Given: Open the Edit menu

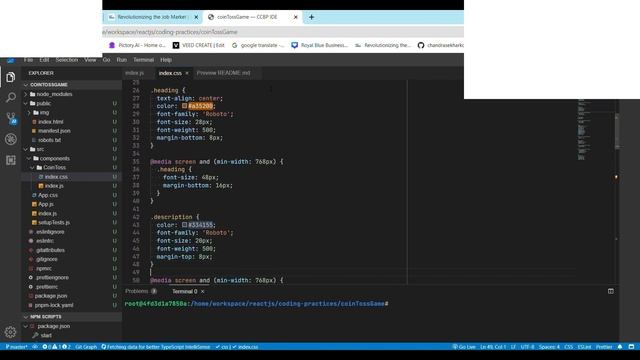Looking at the screenshot, I should (x=44, y=60).
